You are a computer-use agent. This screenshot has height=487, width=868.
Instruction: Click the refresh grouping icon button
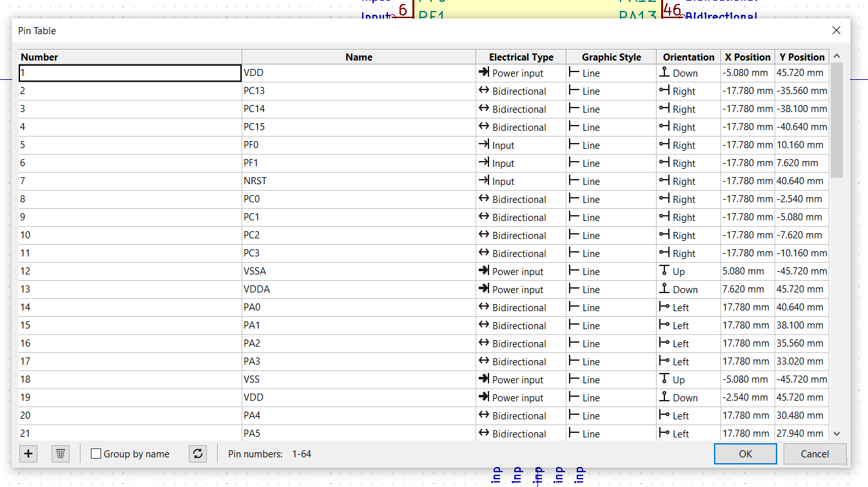198,454
